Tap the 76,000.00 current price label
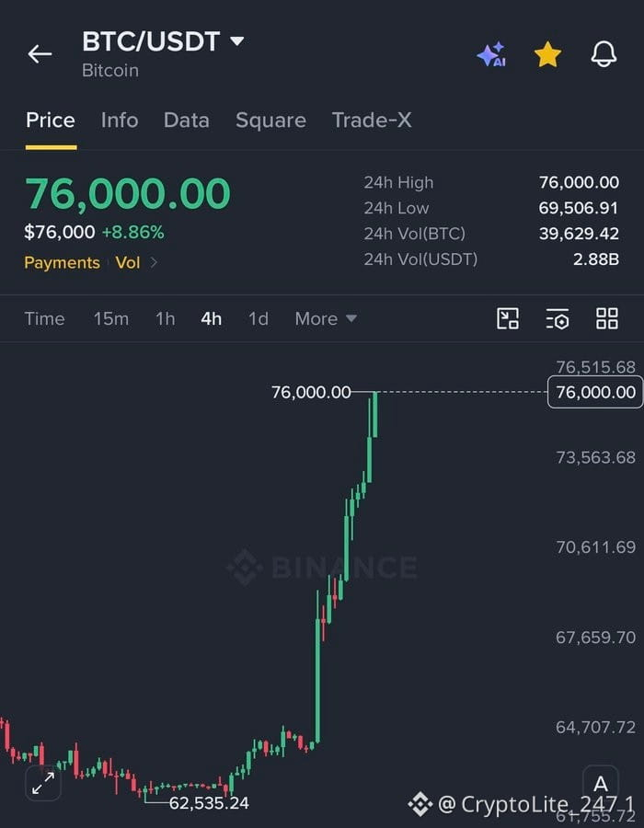The height and width of the screenshot is (828, 644). (x=595, y=392)
